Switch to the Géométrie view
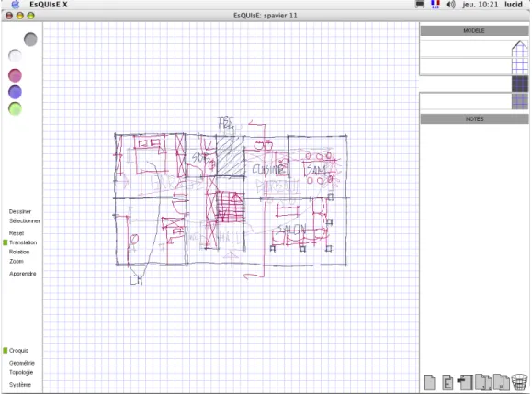The height and width of the screenshot is (394, 532). coord(22,363)
